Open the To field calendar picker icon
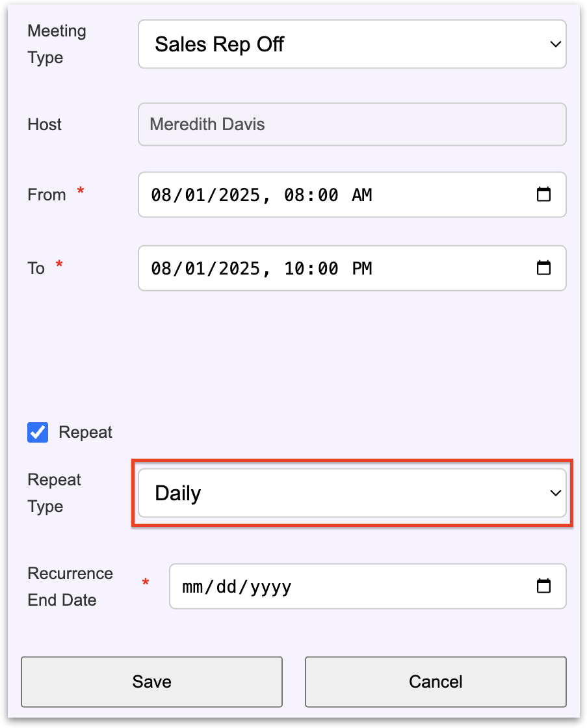Screen dimensions: 587x728 (x=543, y=268)
